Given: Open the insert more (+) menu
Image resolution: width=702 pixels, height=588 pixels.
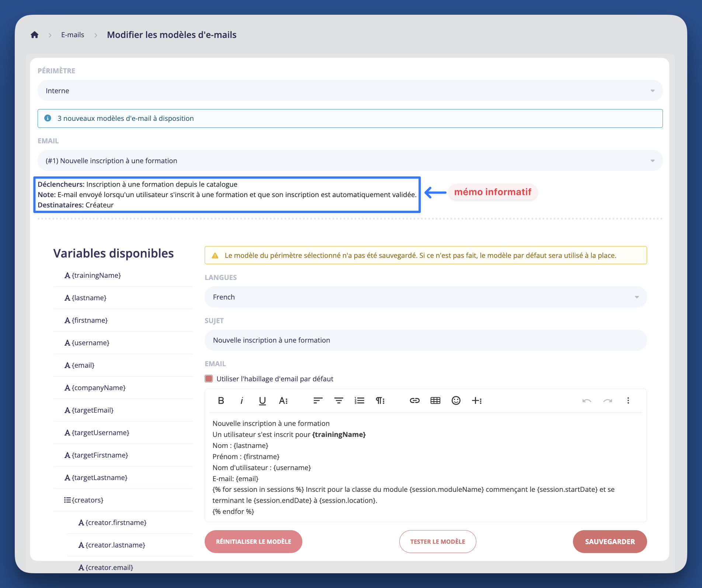Looking at the screenshot, I should pyautogui.click(x=477, y=400).
